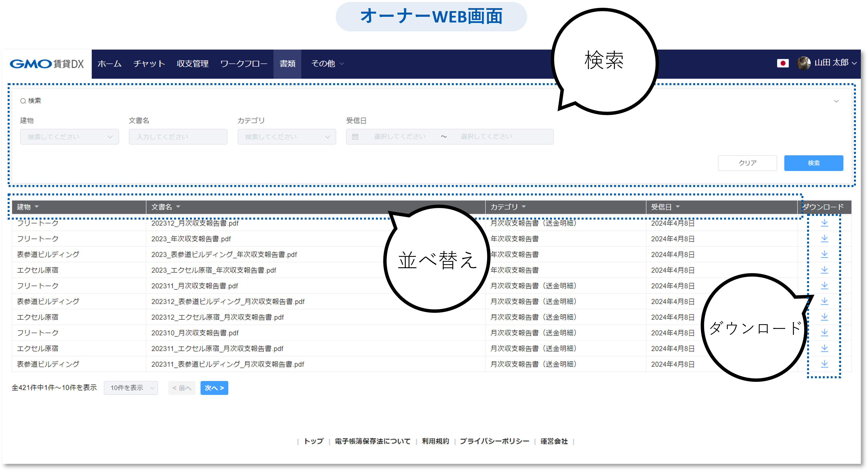The width and height of the screenshot is (868, 471).
Task: Open the 建物 search dropdown
Action: [69, 137]
